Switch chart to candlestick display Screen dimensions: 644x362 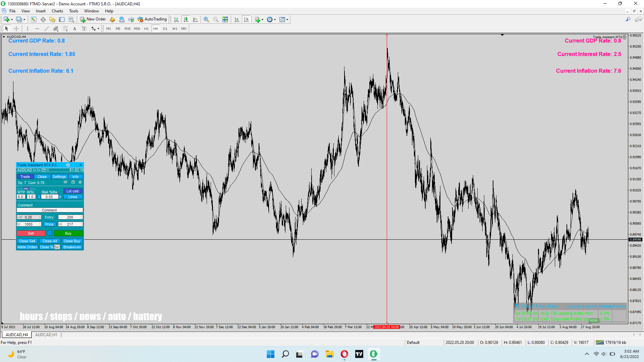coord(186,19)
